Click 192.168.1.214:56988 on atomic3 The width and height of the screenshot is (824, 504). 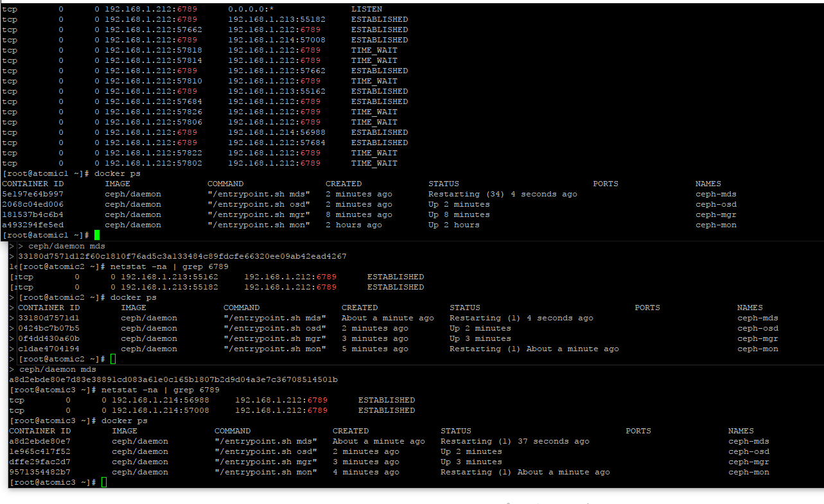click(161, 400)
